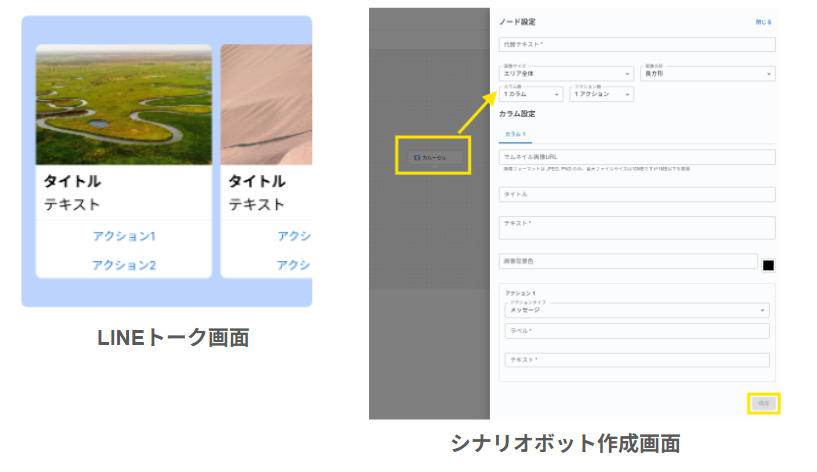817x472 pixels.
Task: Open the 画像サイズ dropdown showing エリア全体
Action: tap(566, 74)
